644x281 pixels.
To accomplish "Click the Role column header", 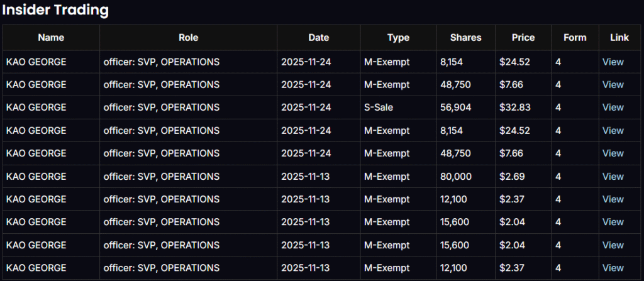I will pyautogui.click(x=188, y=38).
